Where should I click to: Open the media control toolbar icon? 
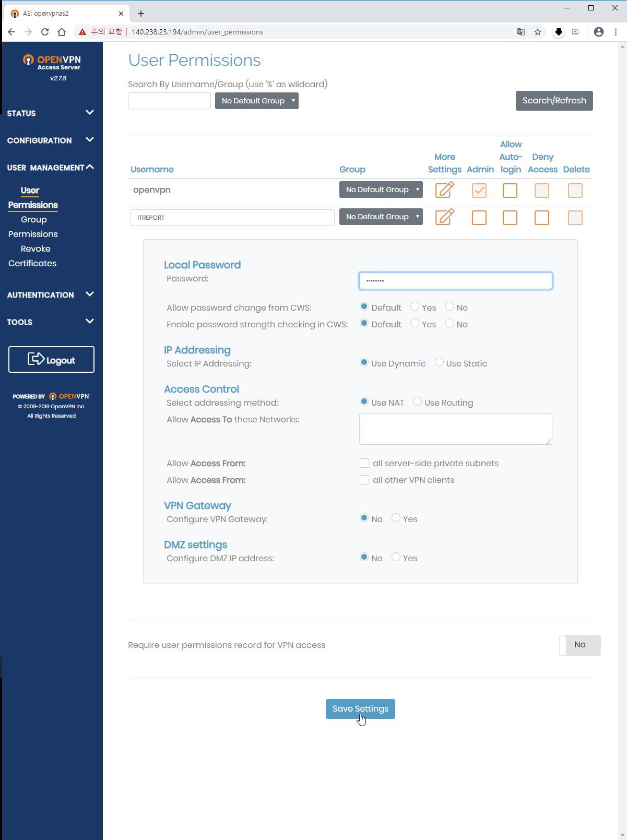pyautogui.click(x=575, y=32)
